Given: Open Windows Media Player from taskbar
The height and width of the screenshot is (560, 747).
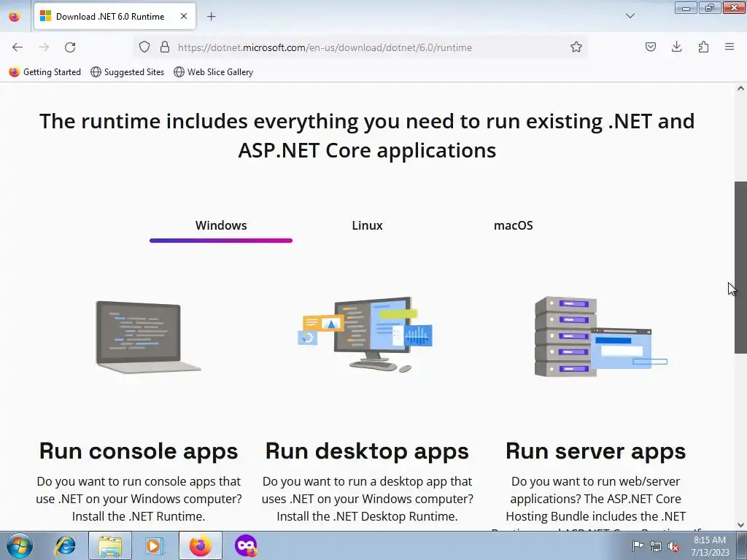Looking at the screenshot, I should click(153, 545).
